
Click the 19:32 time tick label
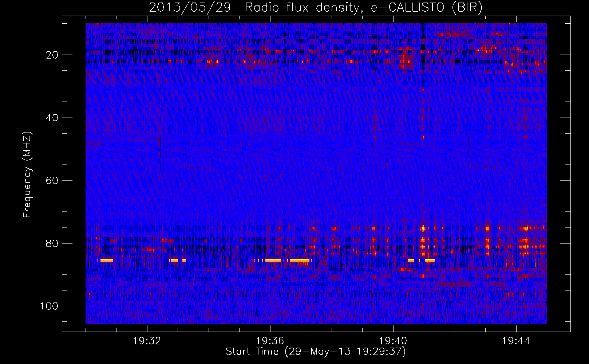click(x=147, y=341)
